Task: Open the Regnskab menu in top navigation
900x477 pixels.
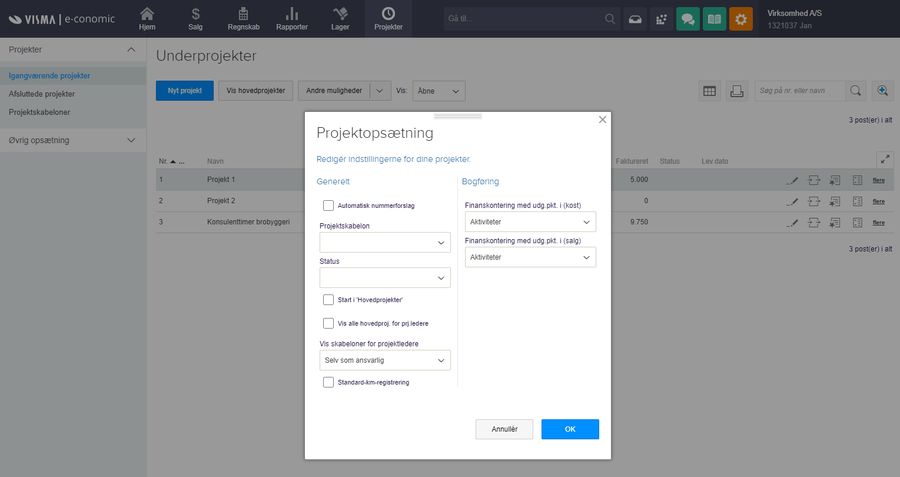Action: coord(243,19)
